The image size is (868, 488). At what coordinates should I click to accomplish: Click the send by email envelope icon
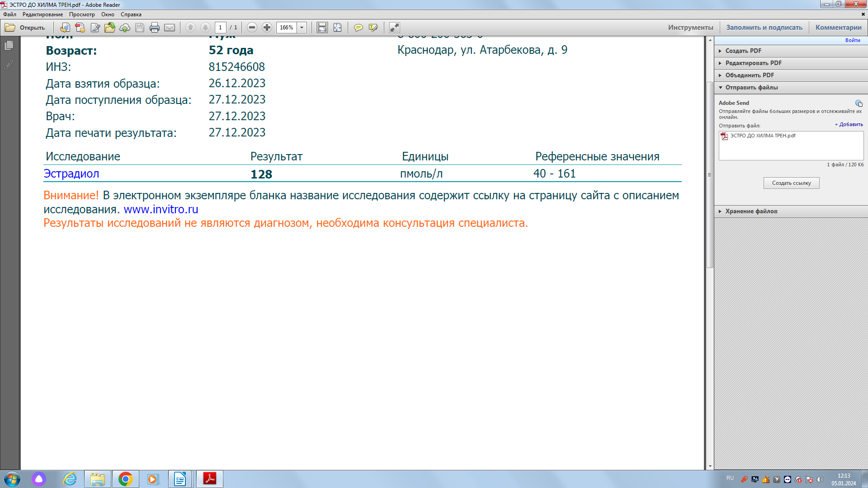click(x=170, y=28)
